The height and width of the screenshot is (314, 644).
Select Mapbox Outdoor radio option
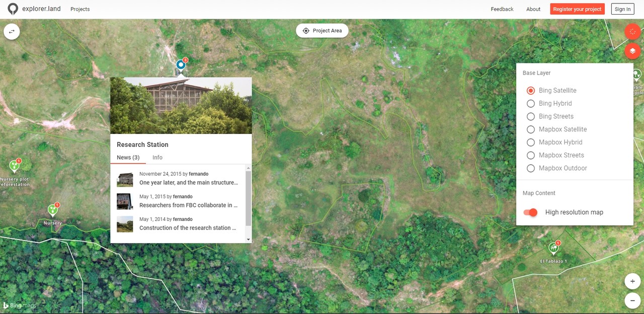[x=530, y=168]
